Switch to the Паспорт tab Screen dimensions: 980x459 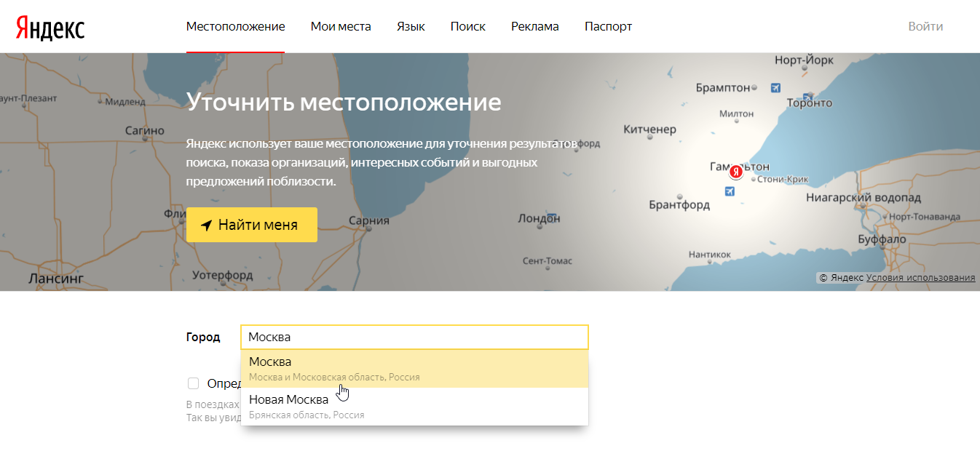click(x=608, y=26)
